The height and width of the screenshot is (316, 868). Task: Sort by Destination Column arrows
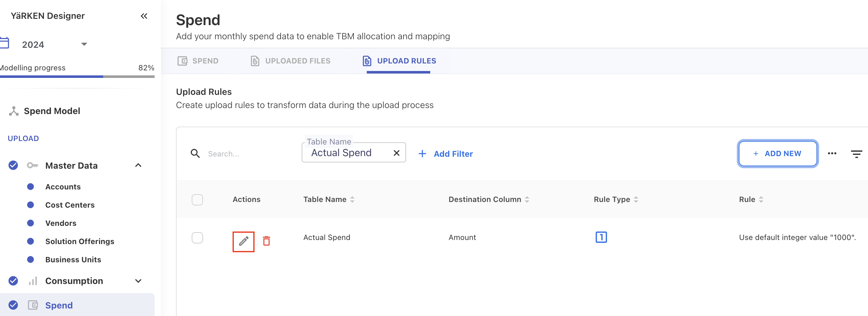coord(527,199)
